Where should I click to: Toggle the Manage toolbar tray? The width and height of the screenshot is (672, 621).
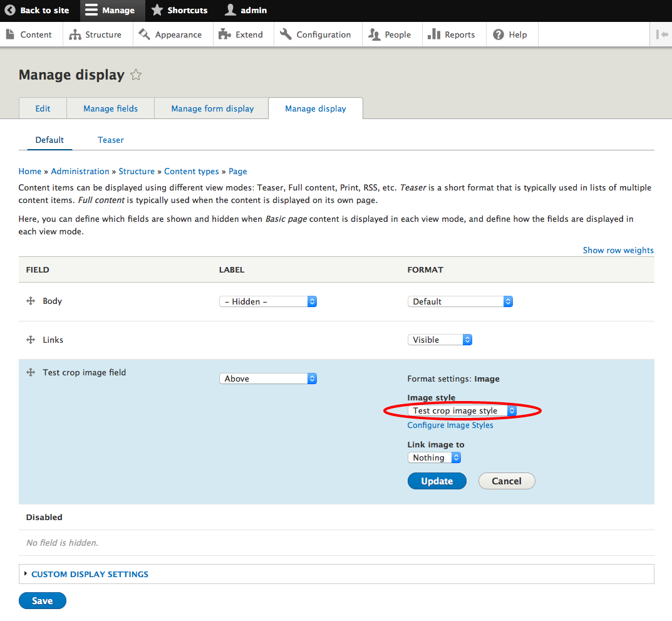coord(110,11)
